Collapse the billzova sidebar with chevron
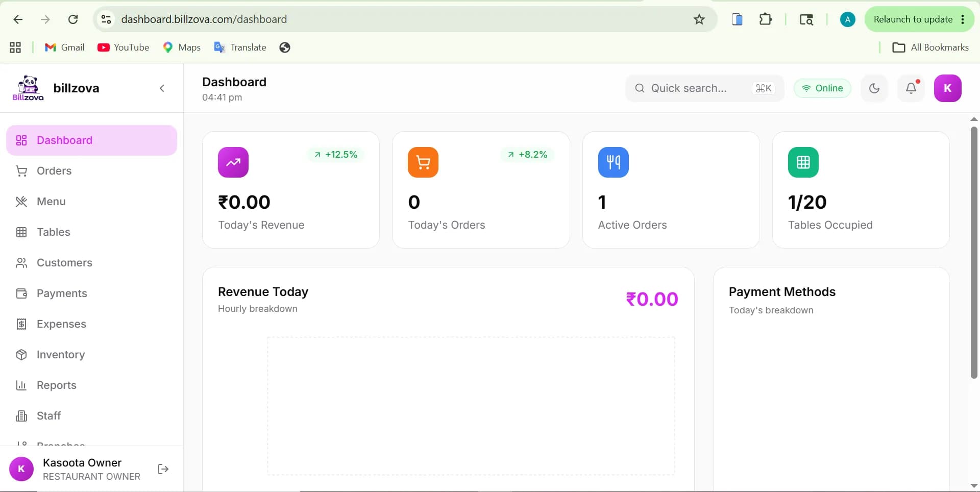 [x=162, y=88]
